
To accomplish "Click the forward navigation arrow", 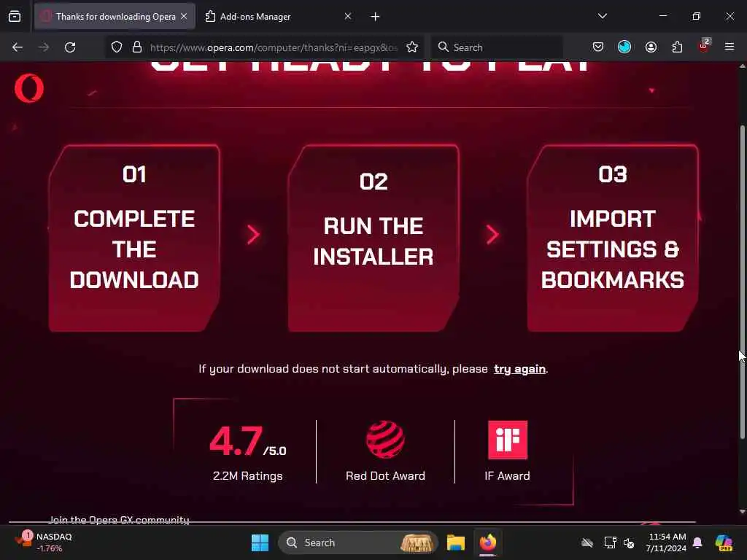I will [44, 47].
